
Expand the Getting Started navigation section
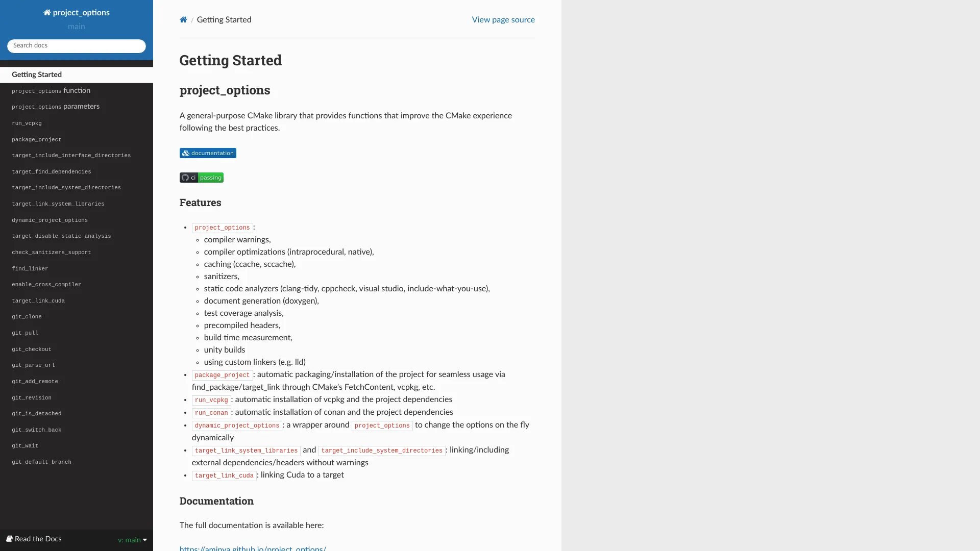pyautogui.click(x=36, y=74)
